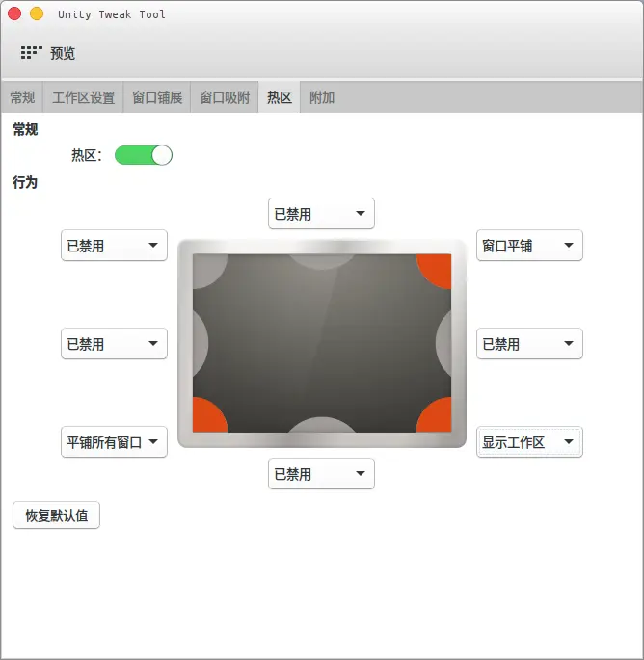Open the 显示工作区 bottom-right dropdown

tap(529, 442)
